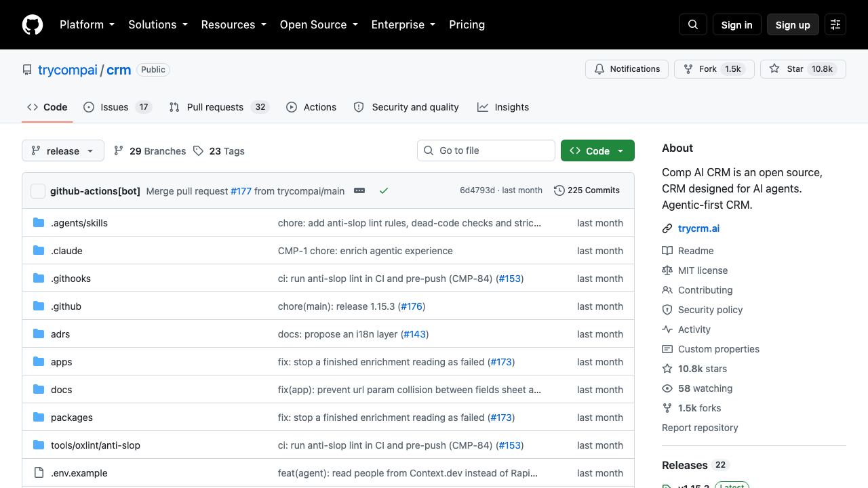
Task: Focus the Go to file input
Action: (486, 150)
